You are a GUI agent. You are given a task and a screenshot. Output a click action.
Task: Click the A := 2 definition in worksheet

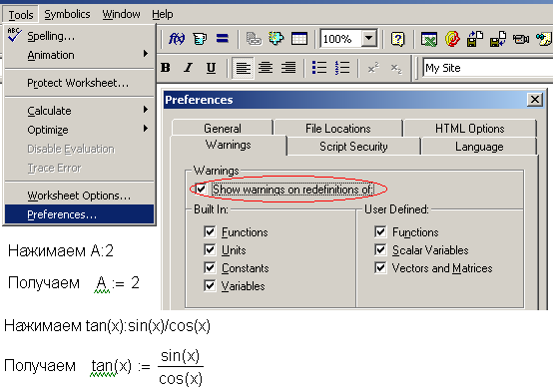point(117,283)
